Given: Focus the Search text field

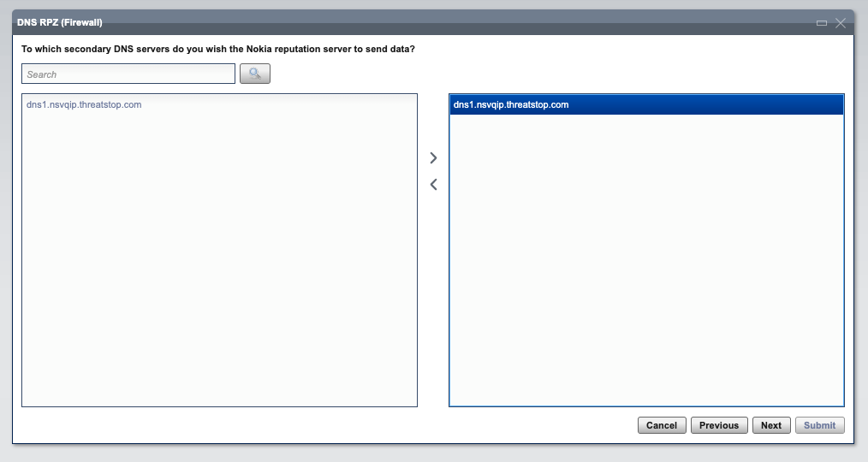Looking at the screenshot, I should tap(128, 74).
